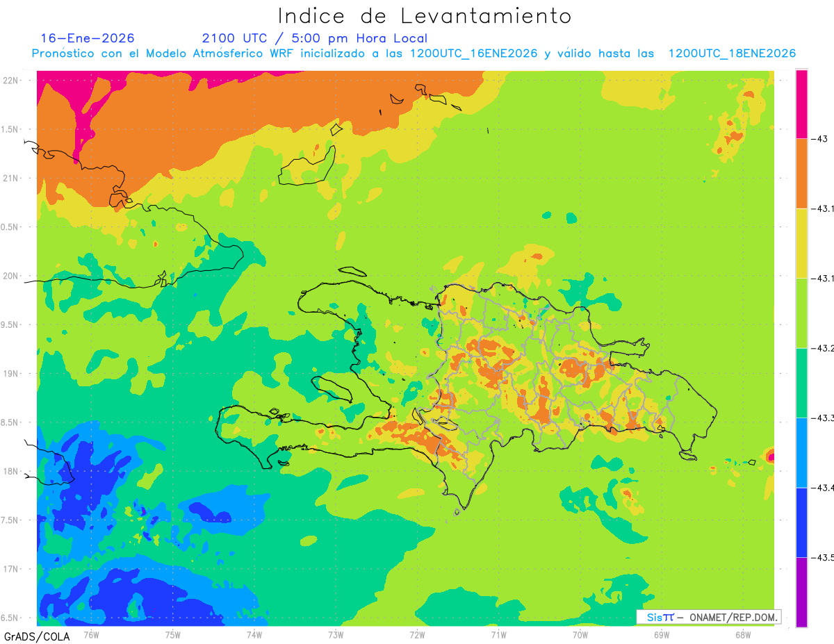
Task: Select the magenta swatch in the color legend
Action: pyautogui.click(x=801, y=104)
